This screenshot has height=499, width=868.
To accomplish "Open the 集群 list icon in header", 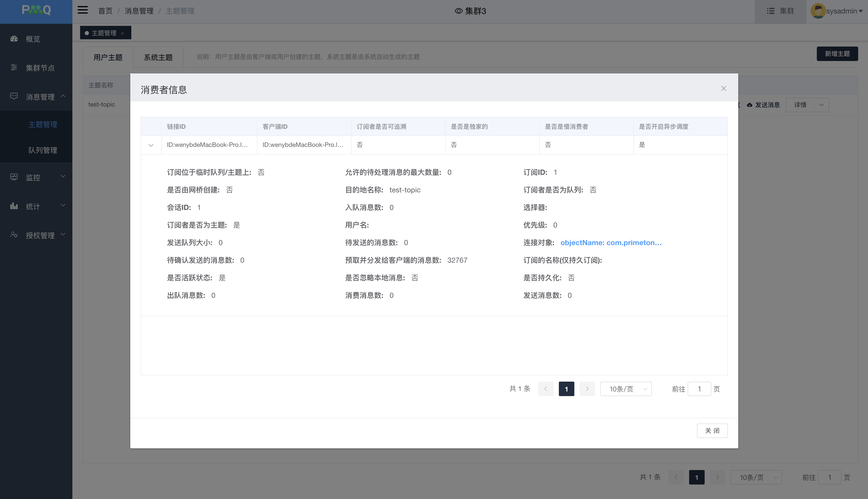I will [x=770, y=11].
